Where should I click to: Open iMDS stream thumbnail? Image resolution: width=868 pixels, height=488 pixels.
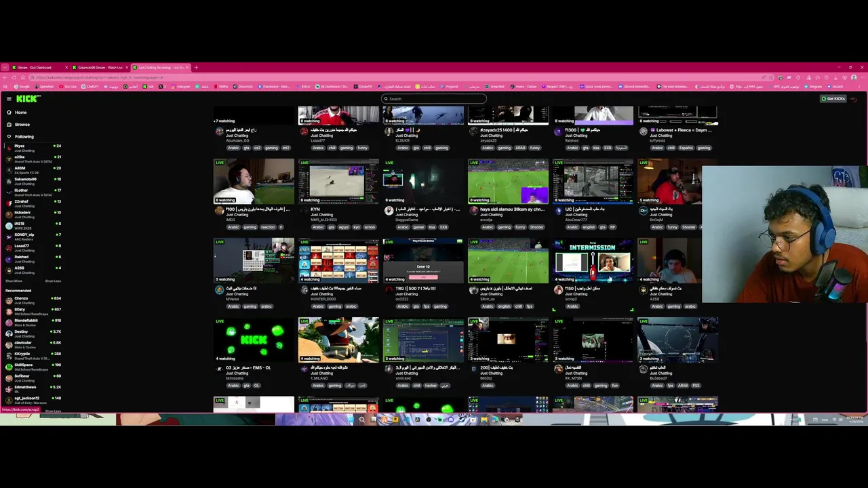tap(254, 182)
